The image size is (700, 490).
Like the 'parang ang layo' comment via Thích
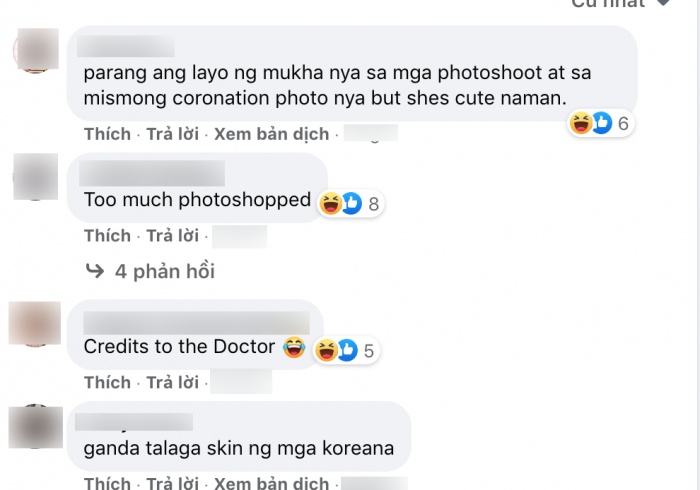pyautogui.click(x=107, y=134)
